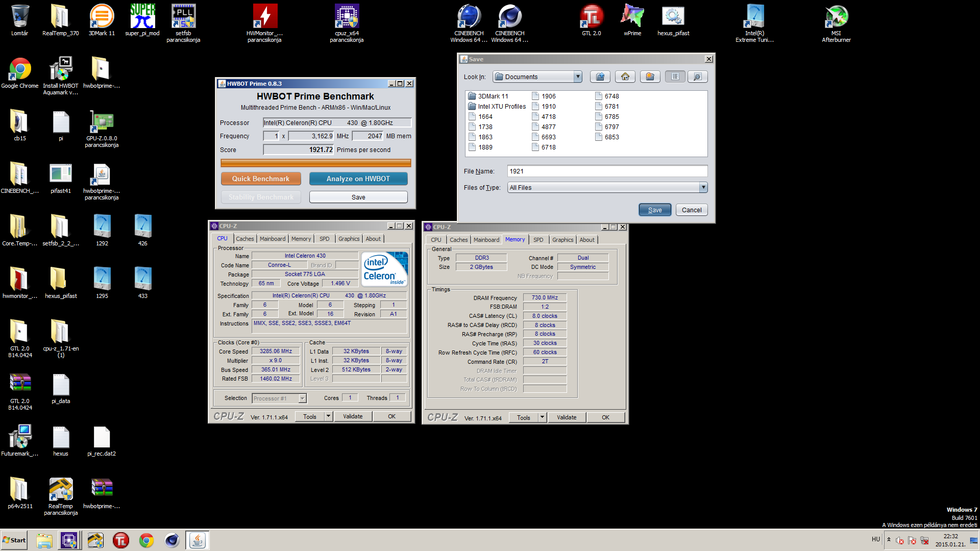Expand Processor #1 selection dropdown

point(302,398)
